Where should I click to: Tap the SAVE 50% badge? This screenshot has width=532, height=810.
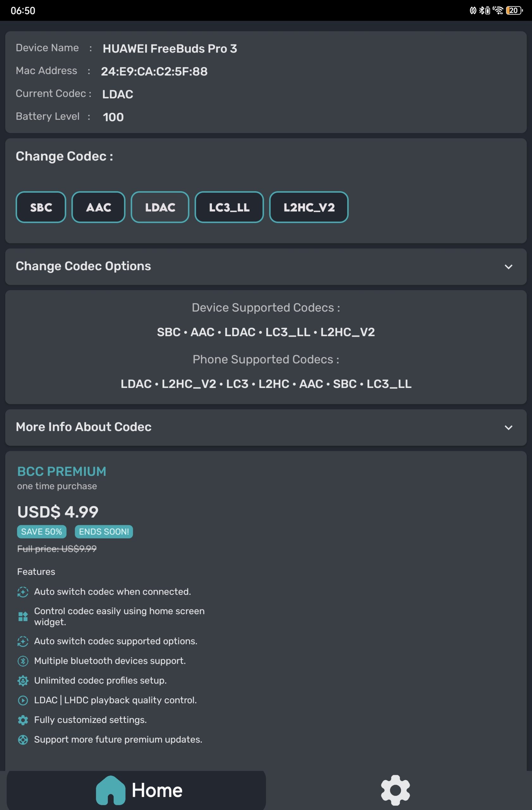pyautogui.click(x=41, y=532)
